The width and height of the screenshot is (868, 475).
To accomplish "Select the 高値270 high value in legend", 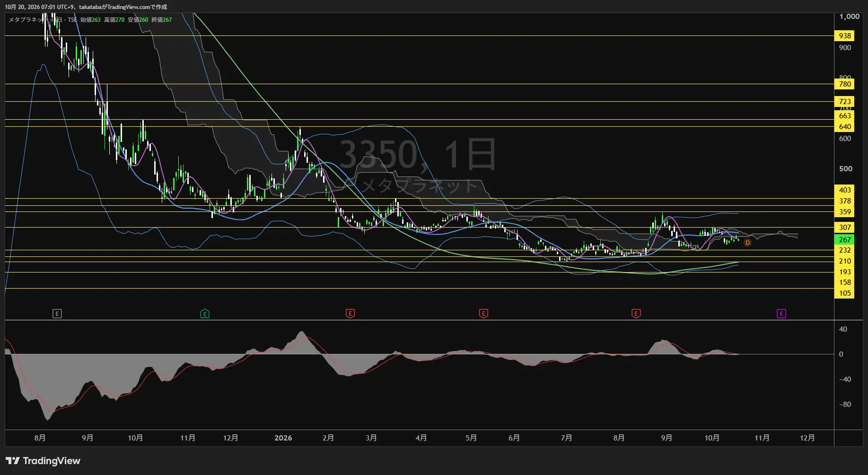I will (x=114, y=20).
